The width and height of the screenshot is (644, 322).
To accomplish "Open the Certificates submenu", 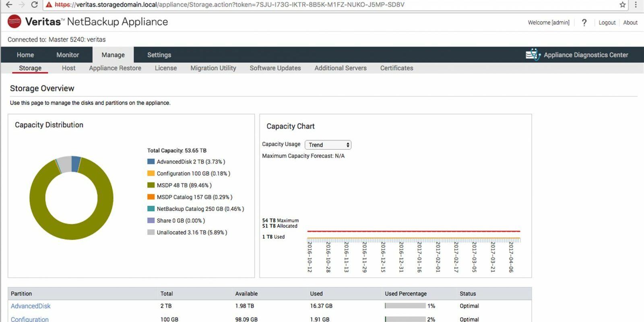I will tap(397, 68).
